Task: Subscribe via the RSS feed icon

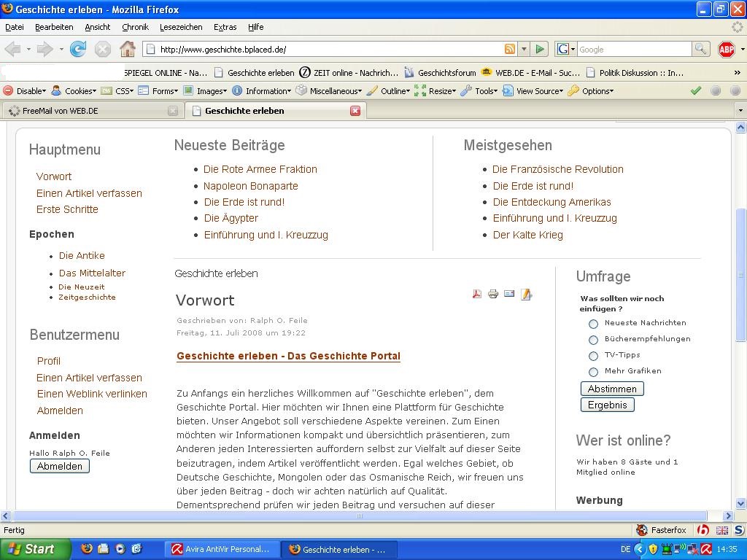Action: pyautogui.click(x=509, y=49)
